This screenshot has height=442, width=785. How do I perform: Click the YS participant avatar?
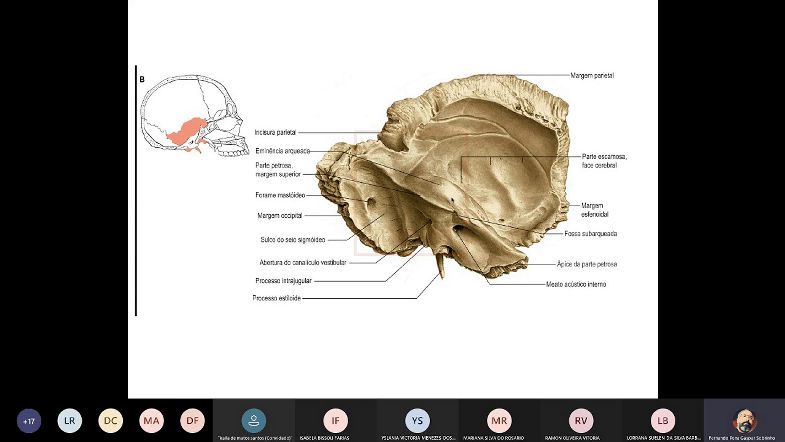pos(417,420)
